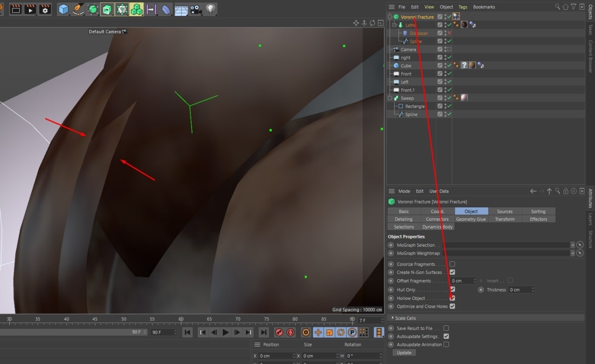Open the Object Manager Tags menu
Image resolution: width=595 pixels, height=364 pixels.
[x=463, y=7]
